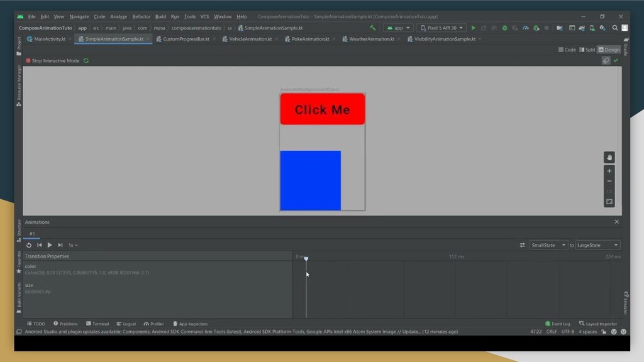Stop Interactive Mode
The width and height of the screenshot is (644, 362).
pyautogui.click(x=52, y=61)
